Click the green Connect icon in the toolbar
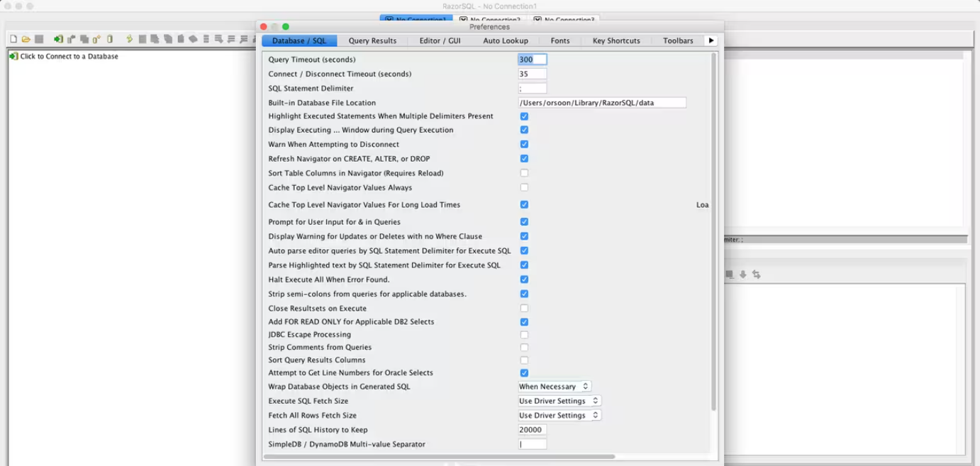 pos(58,39)
